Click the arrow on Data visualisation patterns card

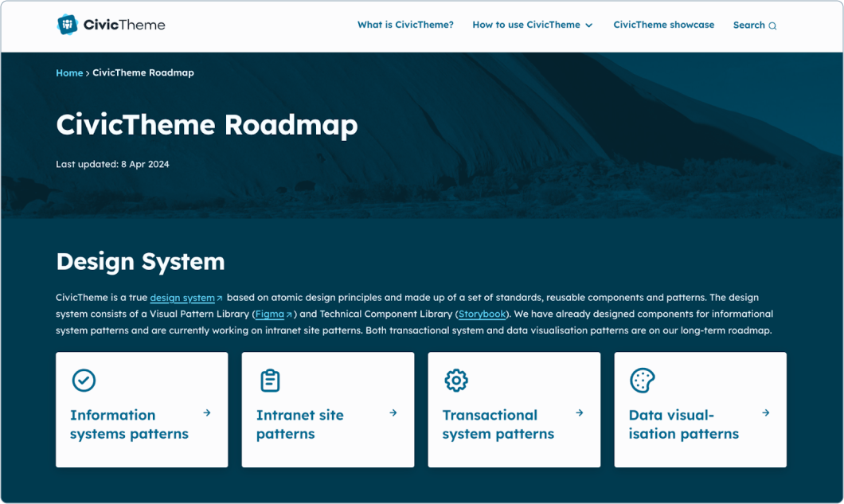pyautogui.click(x=766, y=412)
